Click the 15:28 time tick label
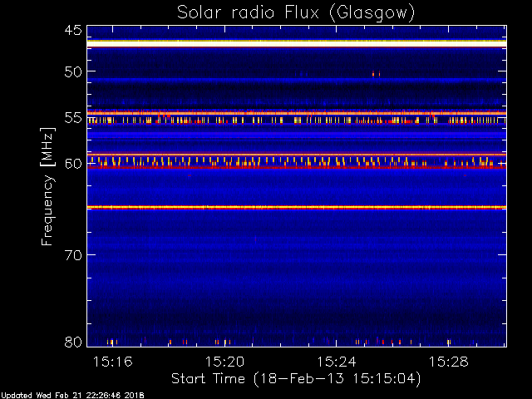Screen dimensions: 532x399 (x=449, y=362)
